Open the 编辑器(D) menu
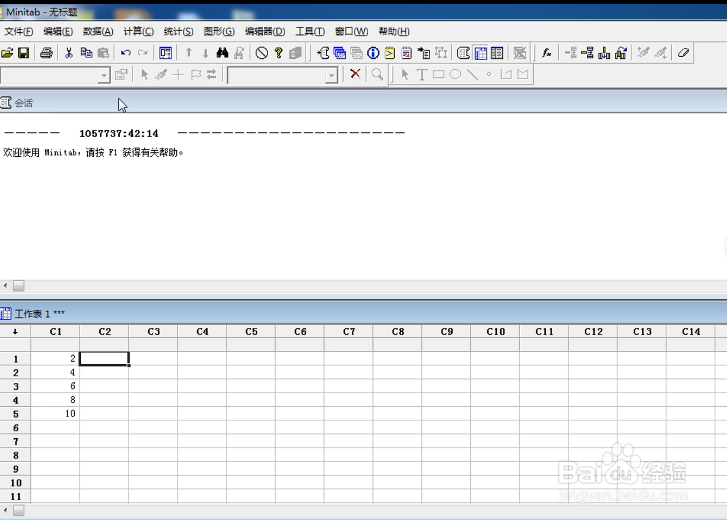This screenshot has height=520, width=727. (265, 32)
